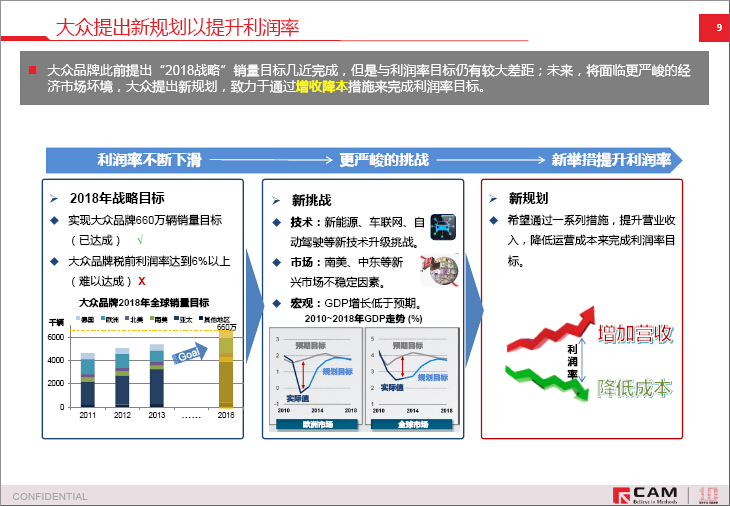The width and height of the screenshot is (730, 506).
Task: Click 规划目标 label in the 欧洲市场 chart
Action: coord(338,371)
